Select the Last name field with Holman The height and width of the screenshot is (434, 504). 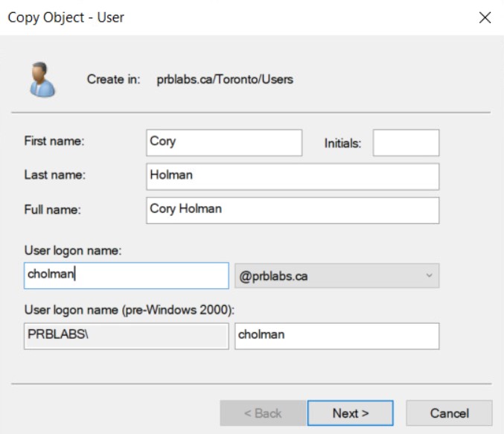point(293,176)
